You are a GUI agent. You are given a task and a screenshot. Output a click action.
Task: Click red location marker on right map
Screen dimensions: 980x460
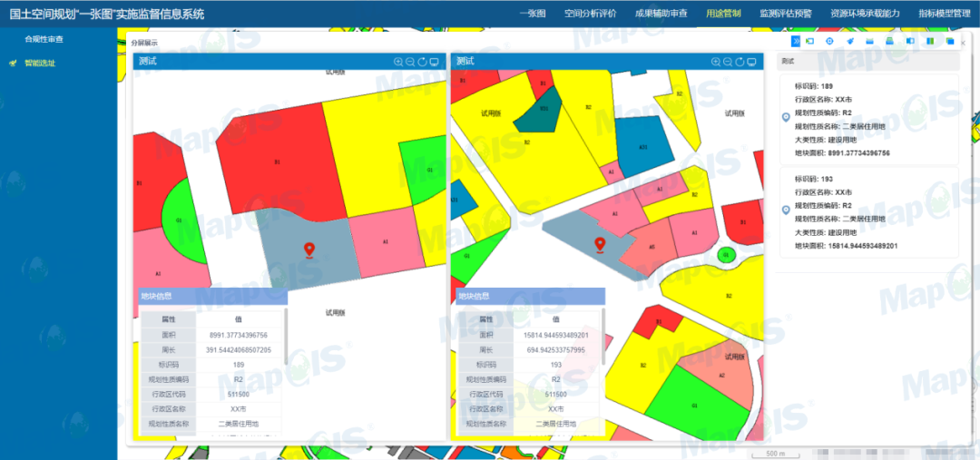point(600,246)
